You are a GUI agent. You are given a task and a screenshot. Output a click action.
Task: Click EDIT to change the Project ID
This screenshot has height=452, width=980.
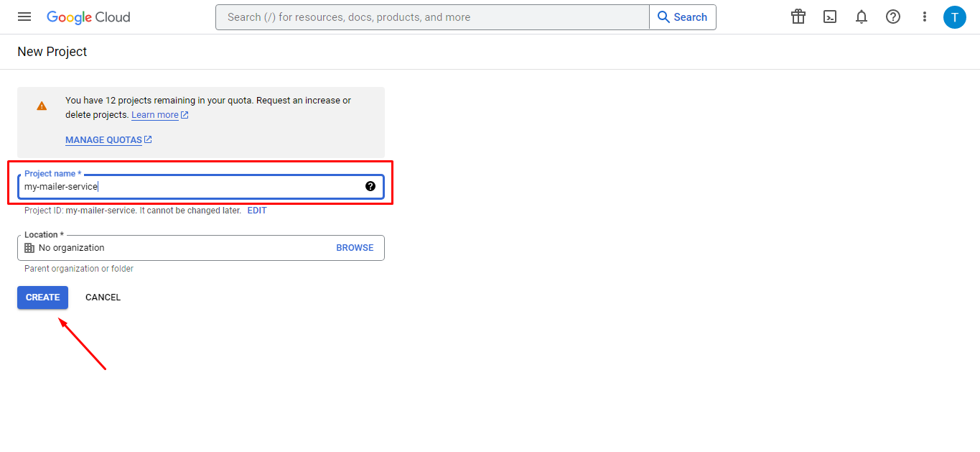point(256,210)
